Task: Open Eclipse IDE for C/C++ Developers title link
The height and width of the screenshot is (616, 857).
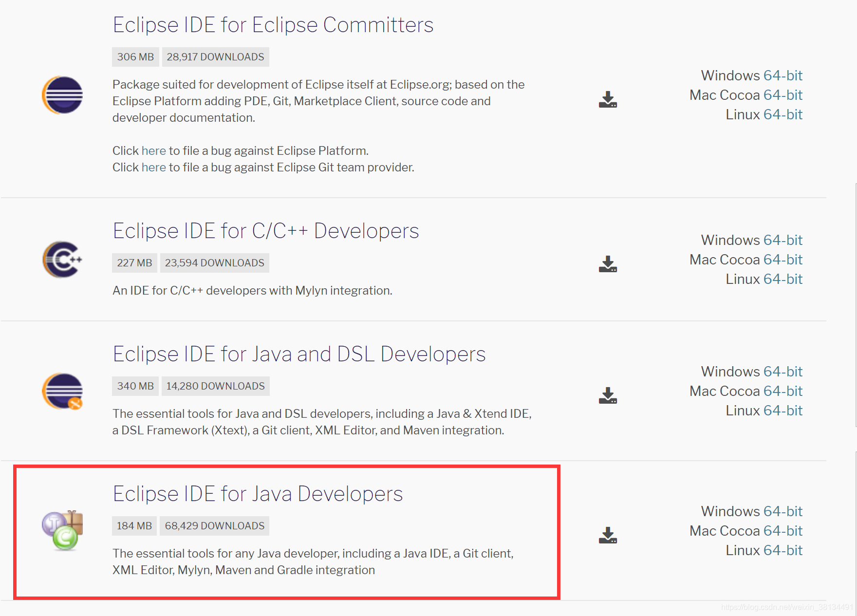Action: click(266, 231)
